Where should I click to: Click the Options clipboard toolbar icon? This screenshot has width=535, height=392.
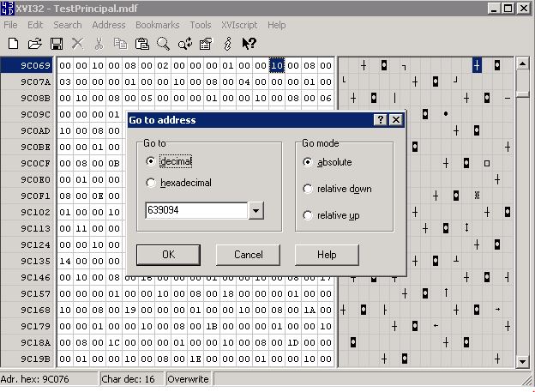tap(206, 44)
